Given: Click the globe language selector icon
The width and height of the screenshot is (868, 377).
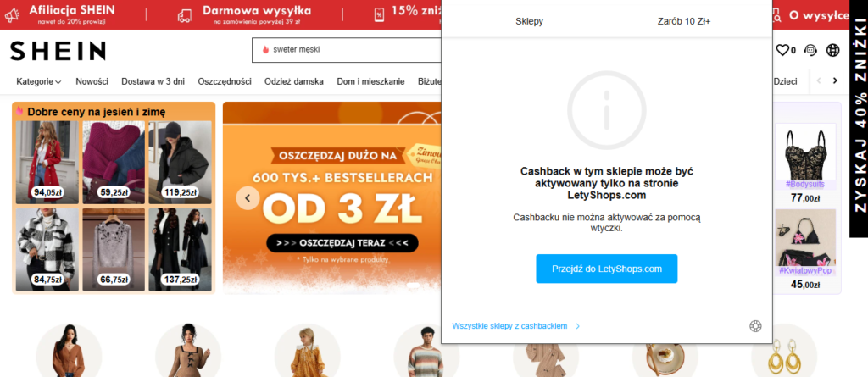Looking at the screenshot, I should pyautogui.click(x=833, y=50).
